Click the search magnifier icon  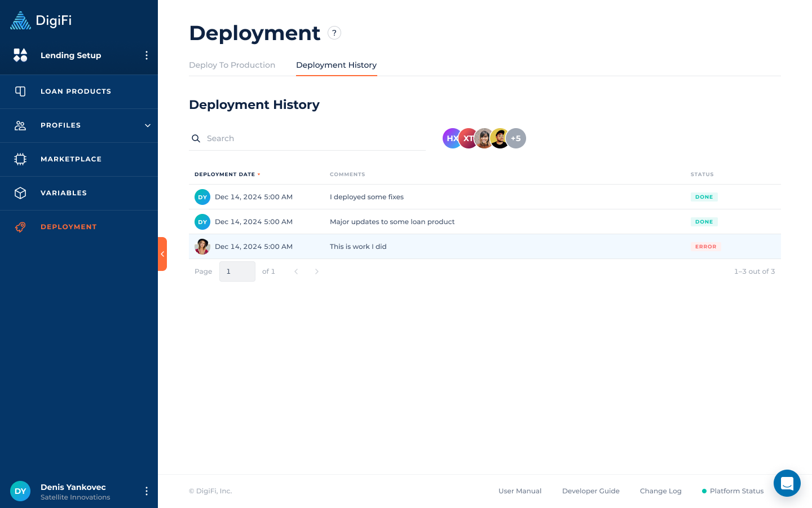click(x=196, y=138)
